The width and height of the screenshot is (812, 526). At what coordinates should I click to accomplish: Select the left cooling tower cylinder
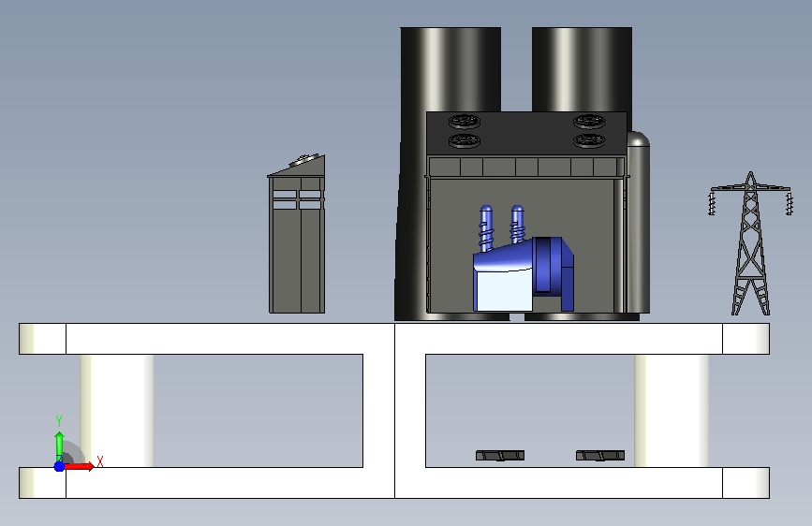[x=450, y=69]
